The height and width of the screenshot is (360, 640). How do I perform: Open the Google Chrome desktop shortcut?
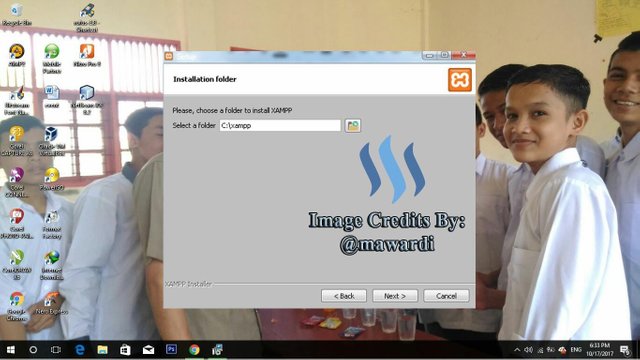click(x=17, y=307)
